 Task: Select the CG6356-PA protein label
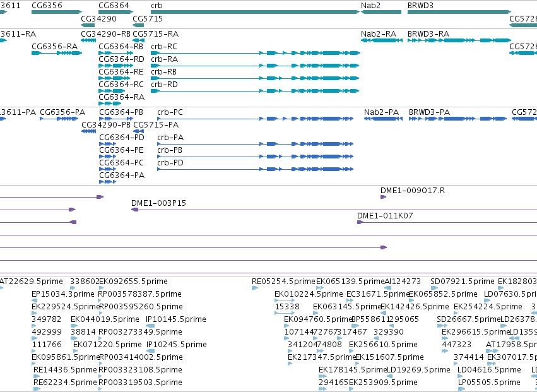pyautogui.click(x=62, y=112)
